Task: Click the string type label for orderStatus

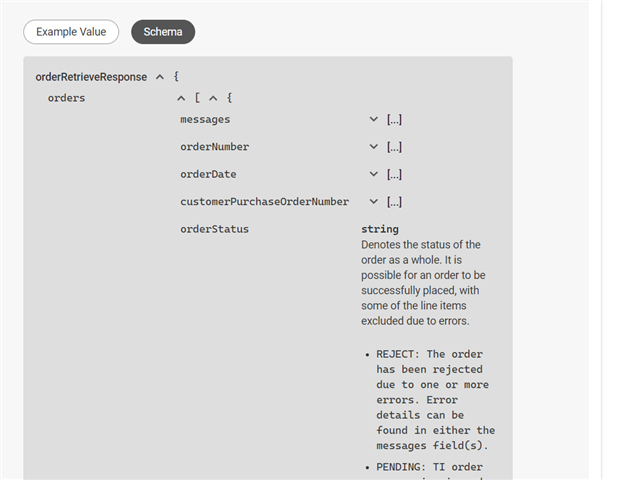Action: point(379,229)
